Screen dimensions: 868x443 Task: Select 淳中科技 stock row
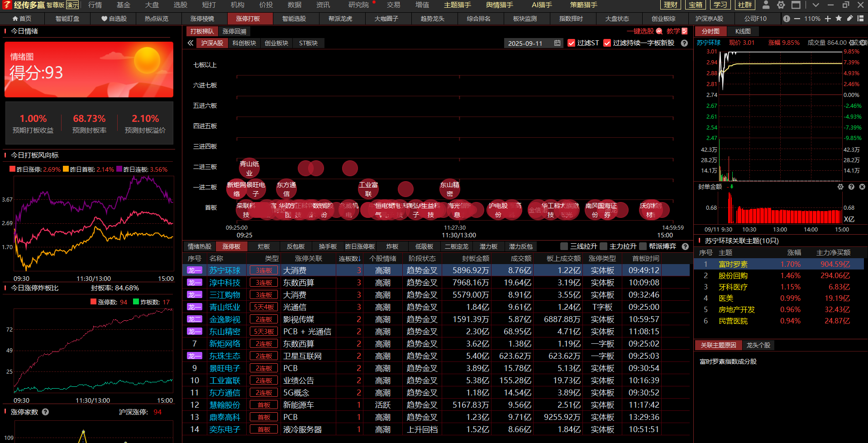[x=436, y=283]
